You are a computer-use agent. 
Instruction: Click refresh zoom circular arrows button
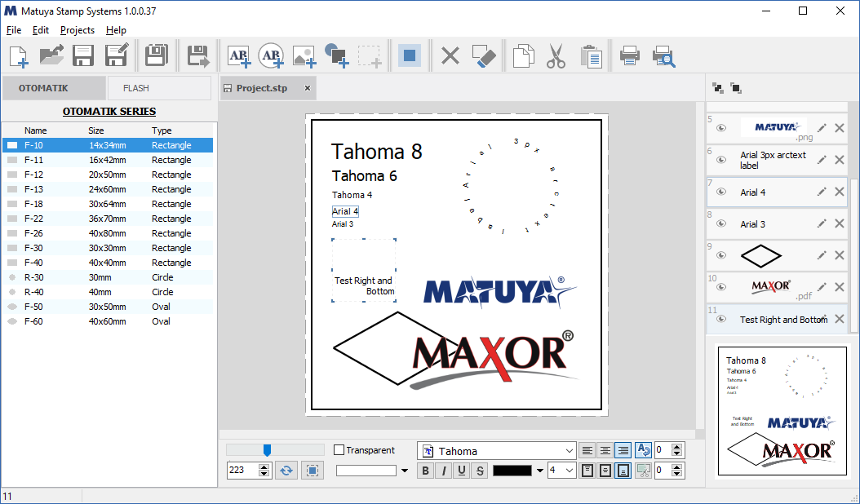[286, 470]
